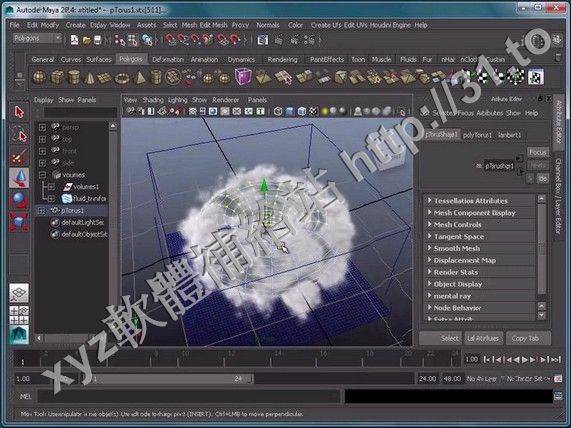The image size is (571, 428).
Task: Click the four-view layout icon
Action: coord(19,315)
